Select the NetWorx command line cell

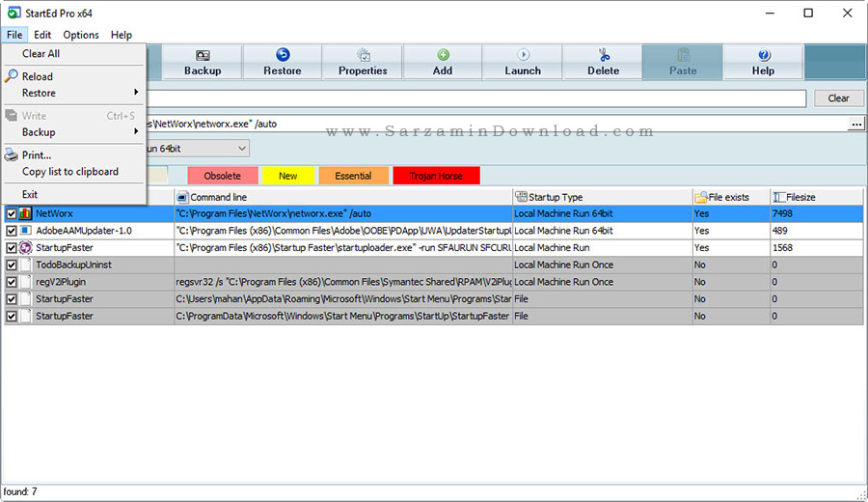[343, 213]
